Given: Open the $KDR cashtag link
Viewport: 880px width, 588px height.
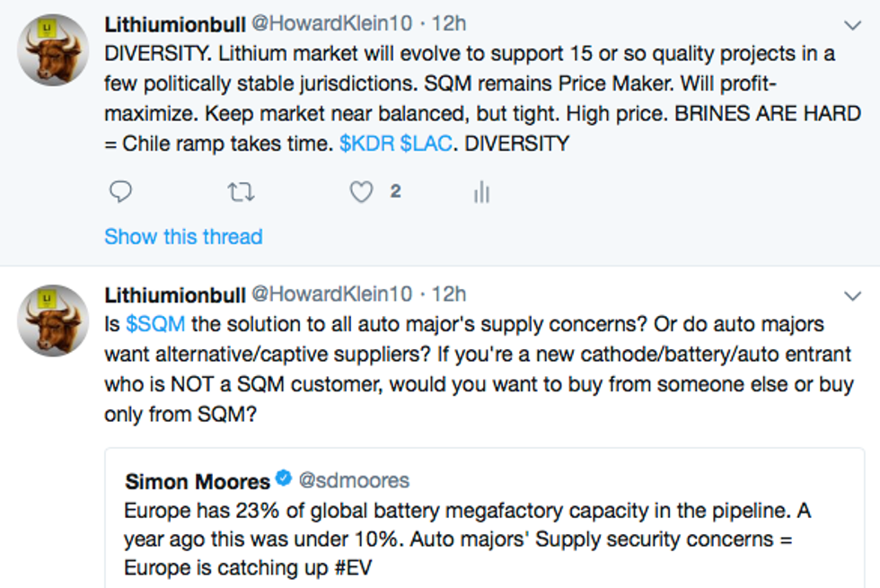Looking at the screenshot, I should pyautogui.click(x=367, y=144).
